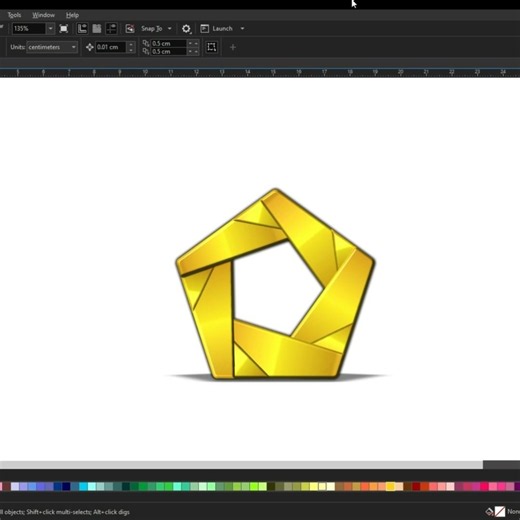This screenshot has height=520, width=520.
Task: Expand the Snap To dropdown arrow
Action: [x=169, y=29]
